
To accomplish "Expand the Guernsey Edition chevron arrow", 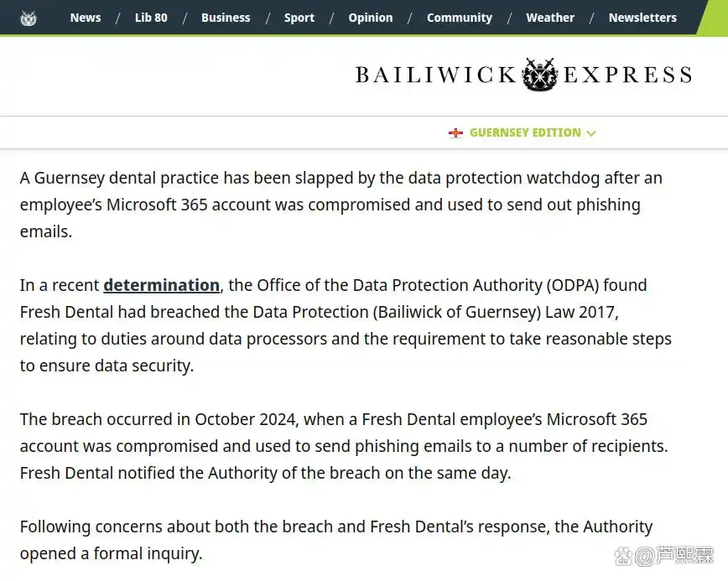I will click(591, 133).
